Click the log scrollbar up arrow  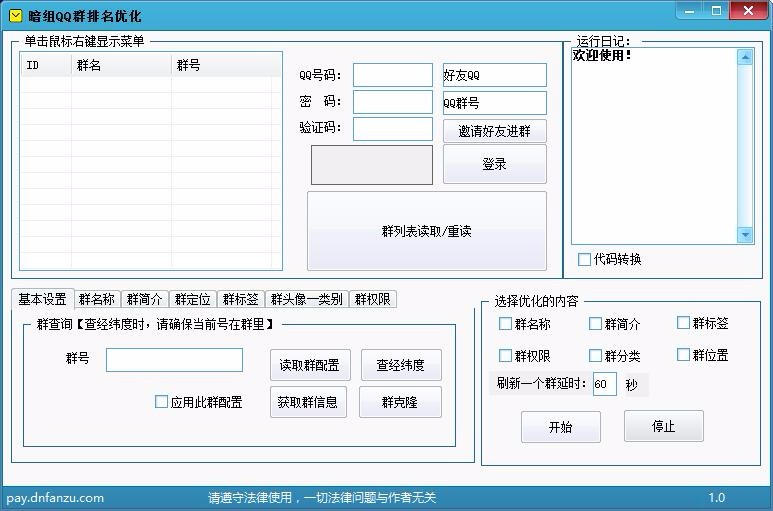[745, 57]
